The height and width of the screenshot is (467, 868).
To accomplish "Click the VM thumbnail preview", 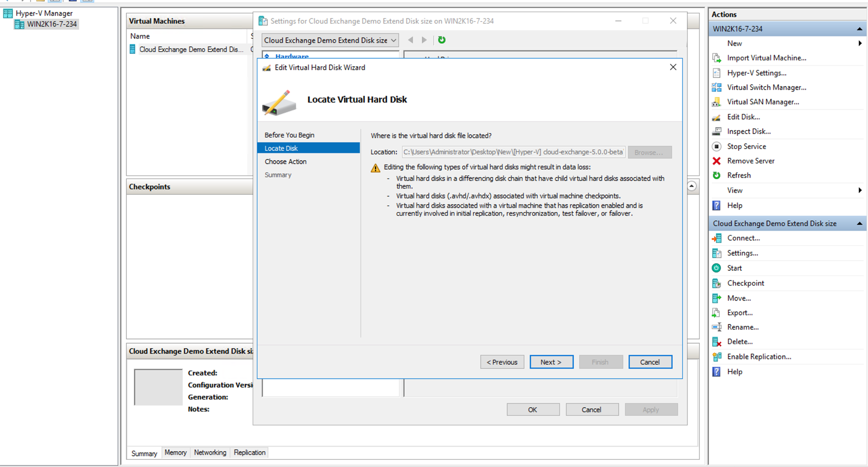I will pyautogui.click(x=158, y=387).
